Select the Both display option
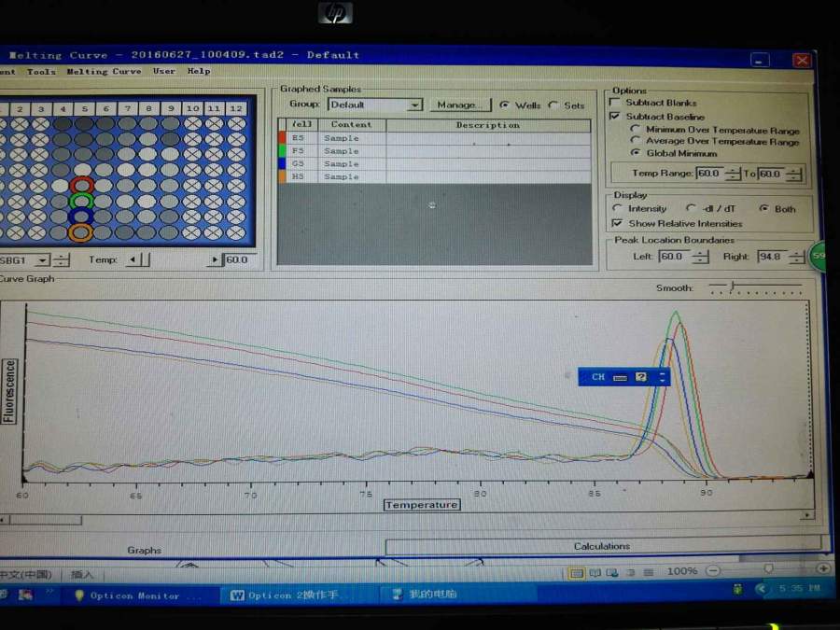The height and width of the screenshot is (630, 840). pos(763,208)
